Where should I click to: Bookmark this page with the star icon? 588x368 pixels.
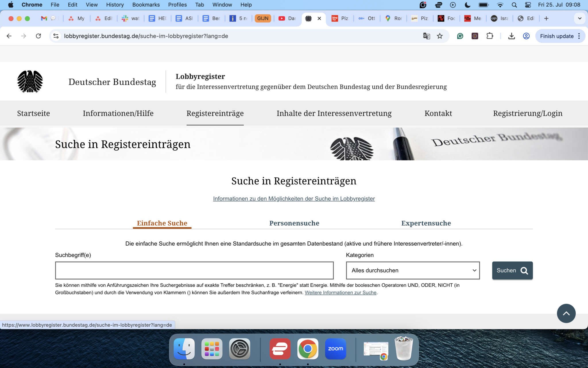coord(440,36)
